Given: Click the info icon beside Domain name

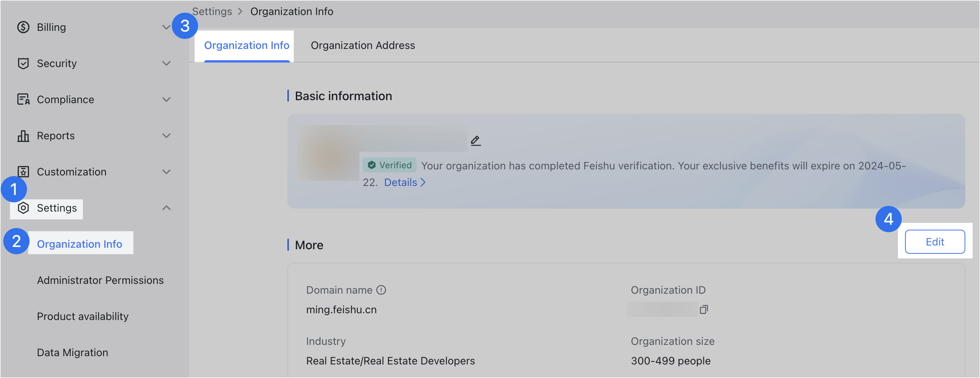Looking at the screenshot, I should tap(381, 290).
